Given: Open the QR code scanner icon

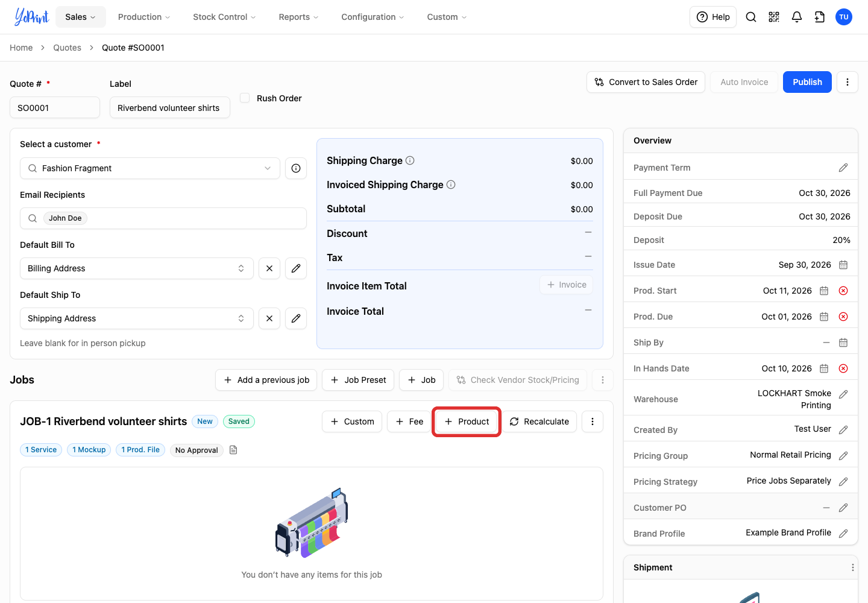Looking at the screenshot, I should [x=774, y=17].
